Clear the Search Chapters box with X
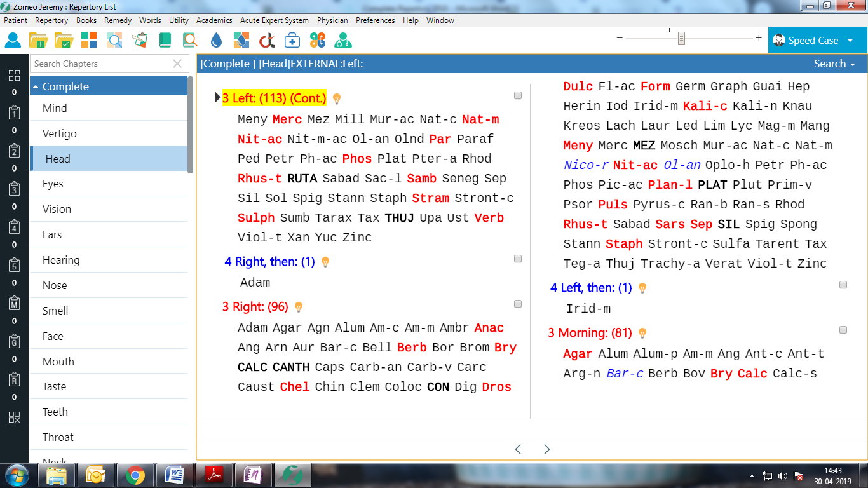The width and height of the screenshot is (868, 488). coord(177,64)
